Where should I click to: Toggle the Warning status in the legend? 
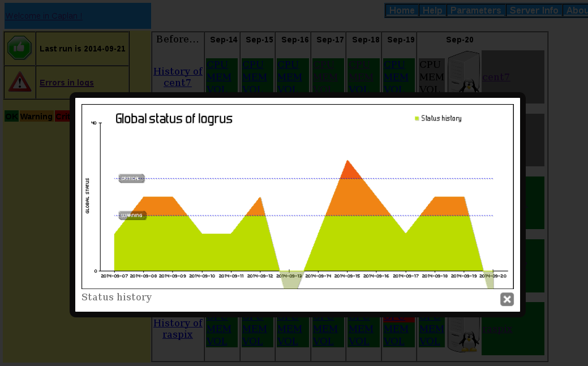pyautogui.click(x=36, y=117)
